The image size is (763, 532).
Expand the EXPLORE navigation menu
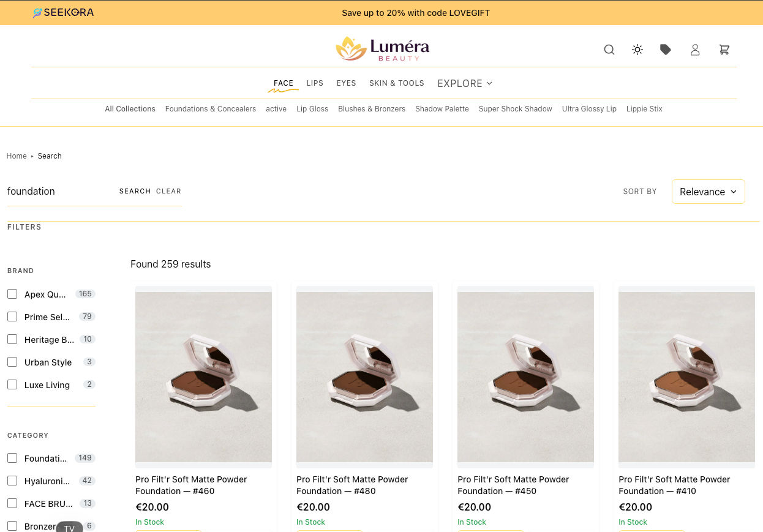coord(465,83)
